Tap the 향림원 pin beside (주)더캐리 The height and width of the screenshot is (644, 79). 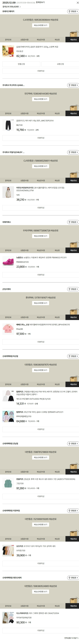[73, 289]
